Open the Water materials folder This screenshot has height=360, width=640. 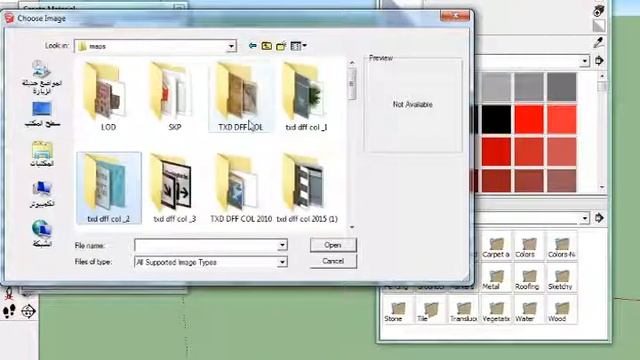click(x=529, y=311)
